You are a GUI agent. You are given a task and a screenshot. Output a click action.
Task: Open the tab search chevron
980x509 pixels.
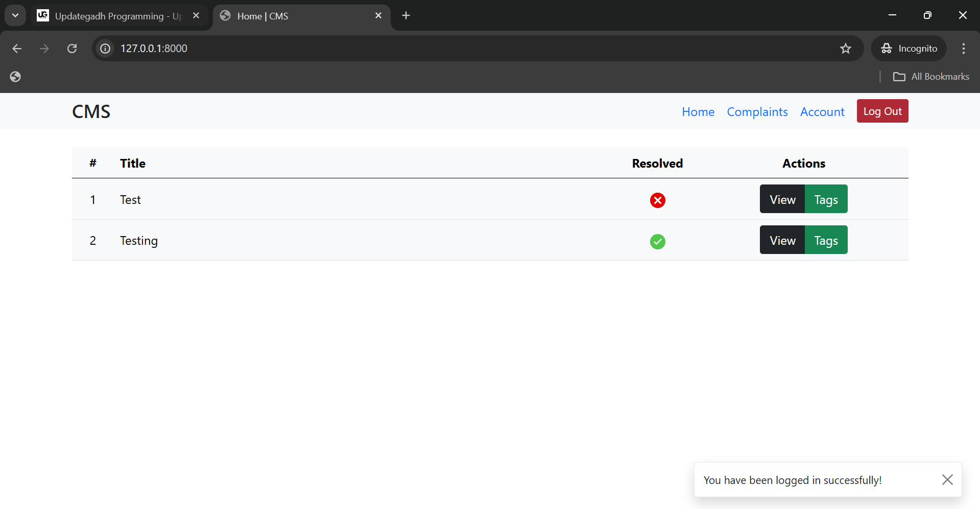pyautogui.click(x=15, y=15)
